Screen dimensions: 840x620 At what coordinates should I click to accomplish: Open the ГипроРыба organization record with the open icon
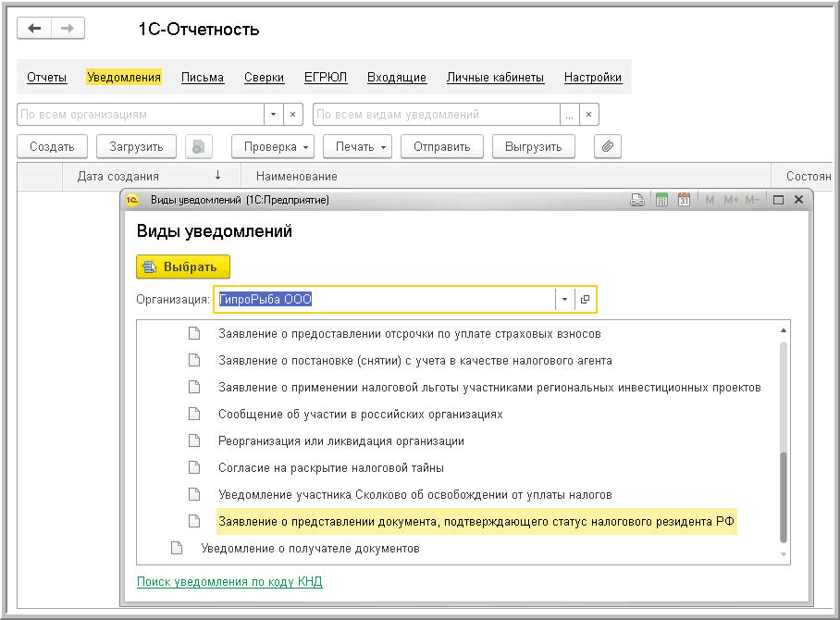tap(585, 300)
